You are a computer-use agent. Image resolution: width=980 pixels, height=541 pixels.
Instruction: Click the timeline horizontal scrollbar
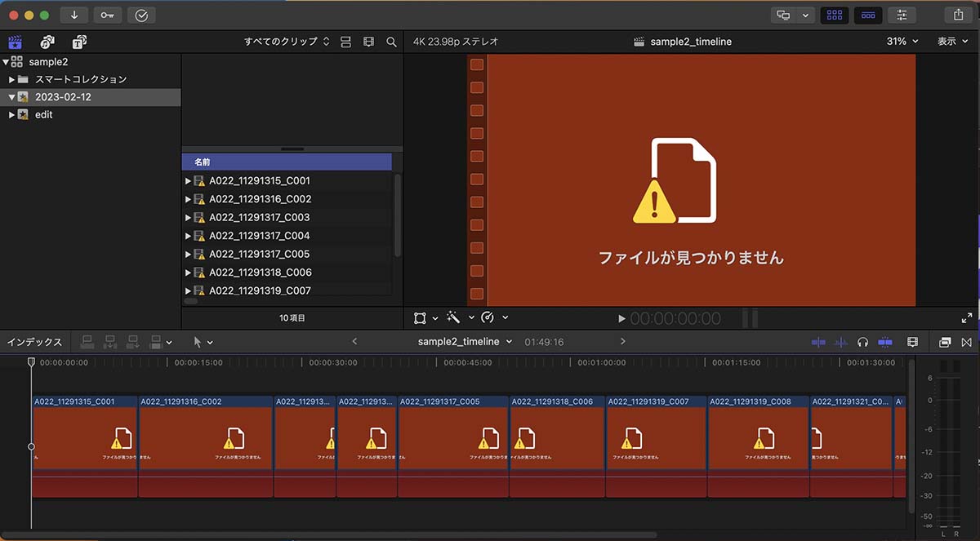328,535
